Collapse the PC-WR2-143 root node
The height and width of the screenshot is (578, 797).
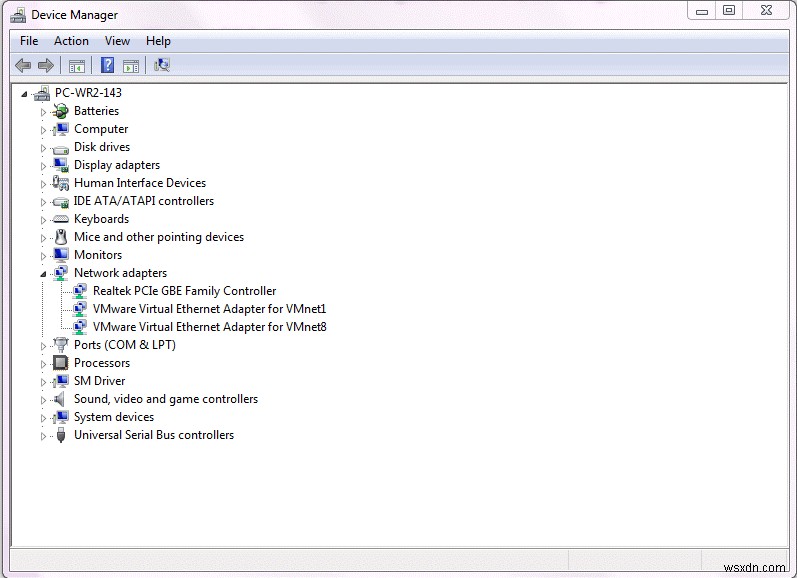[x=24, y=94]
